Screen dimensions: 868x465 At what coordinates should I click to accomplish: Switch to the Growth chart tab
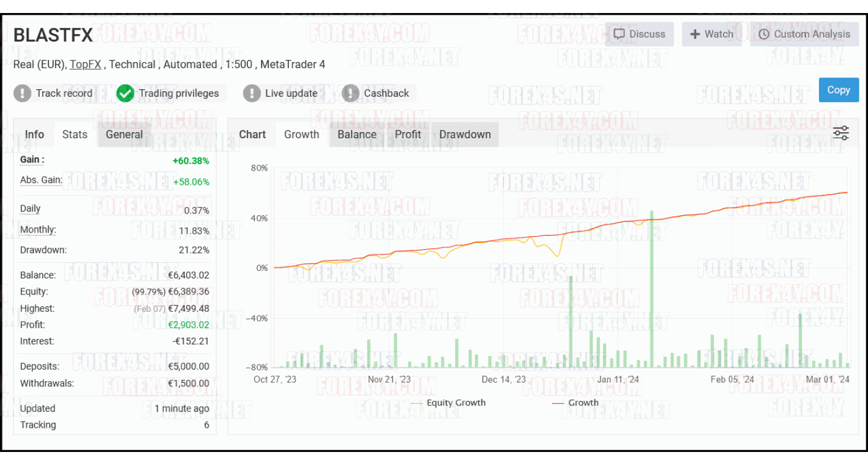(x=302, y=135)
